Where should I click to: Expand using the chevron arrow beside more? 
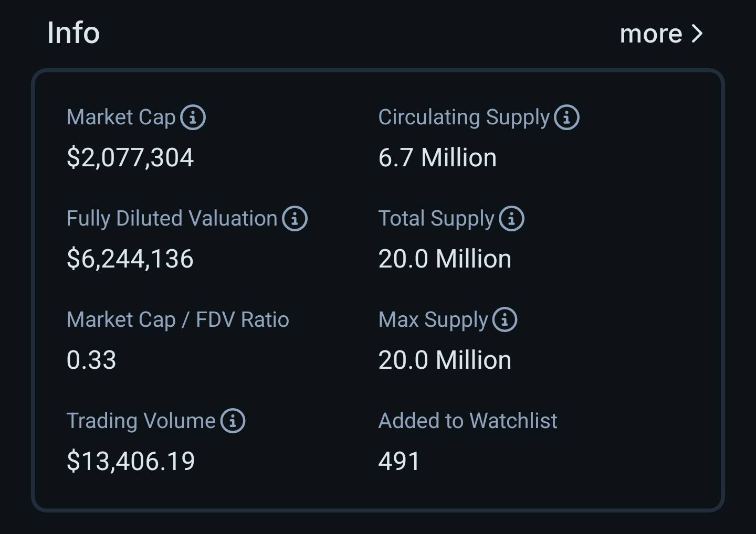pyautogui.click(x=697, y=34)
